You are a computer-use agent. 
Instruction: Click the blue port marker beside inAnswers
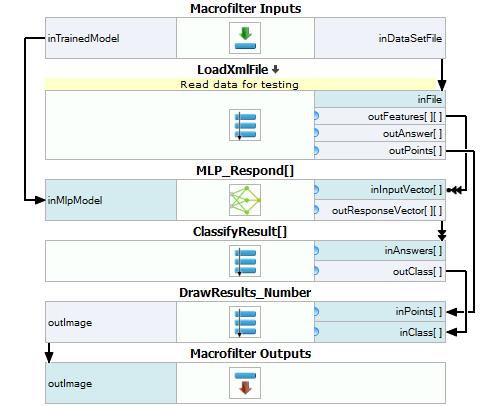click(316, 250)
